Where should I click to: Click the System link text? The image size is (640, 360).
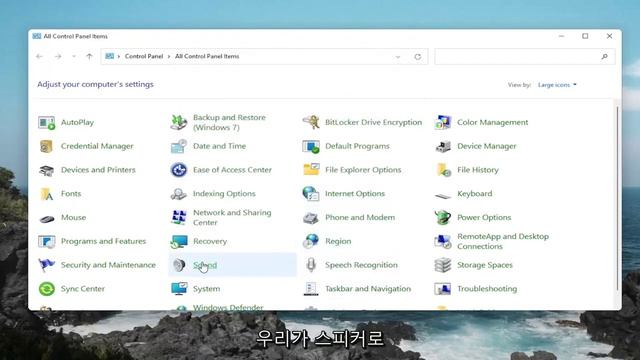[207, 289]
